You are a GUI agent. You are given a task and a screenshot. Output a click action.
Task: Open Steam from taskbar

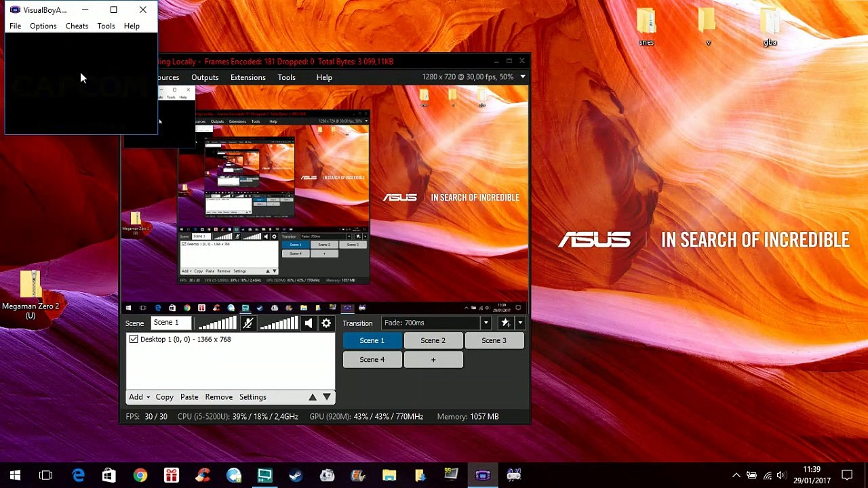tap(296, 475)
